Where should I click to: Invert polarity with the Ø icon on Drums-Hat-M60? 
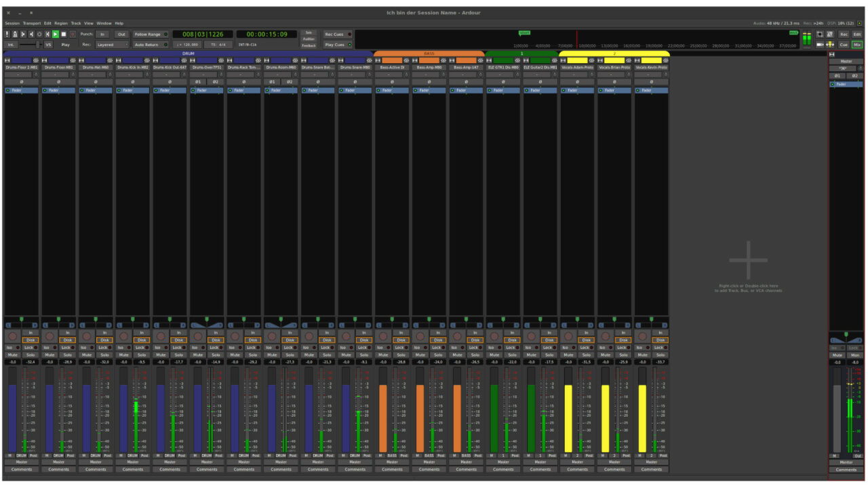tap(95, 81)
